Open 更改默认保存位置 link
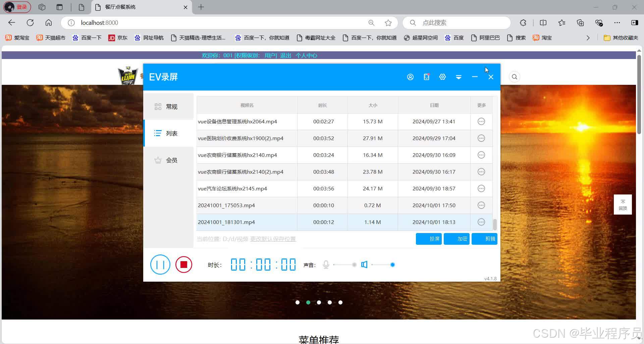 click(x=273, y=239)
